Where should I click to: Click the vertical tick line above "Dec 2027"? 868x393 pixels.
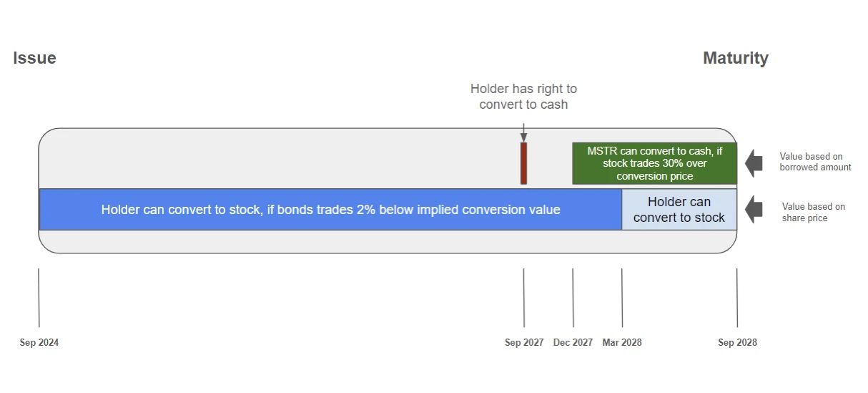[x=573, y=297]
